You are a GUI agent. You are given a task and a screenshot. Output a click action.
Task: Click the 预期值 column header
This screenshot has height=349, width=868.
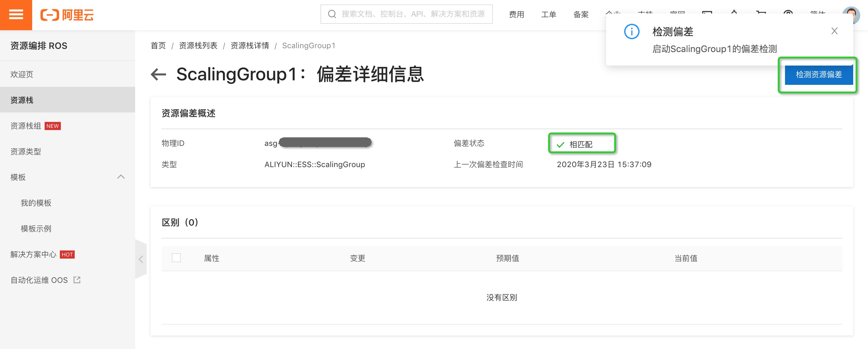tap(507, 258)
